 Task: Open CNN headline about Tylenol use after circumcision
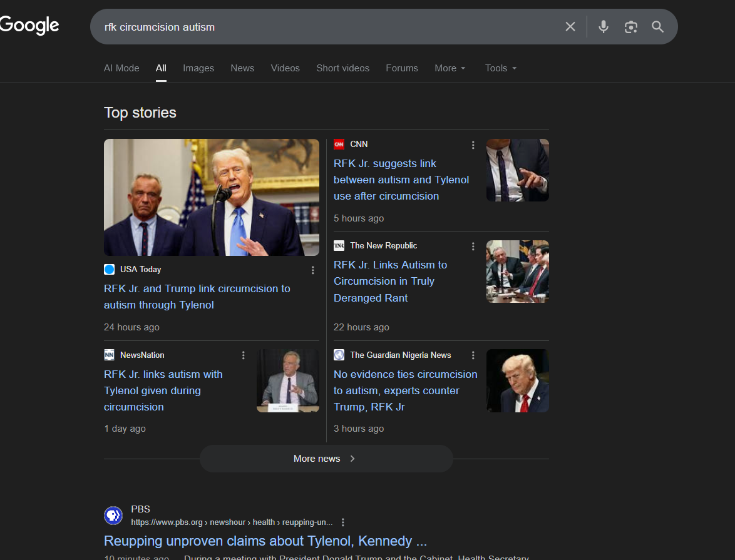(x=401, y=180)
